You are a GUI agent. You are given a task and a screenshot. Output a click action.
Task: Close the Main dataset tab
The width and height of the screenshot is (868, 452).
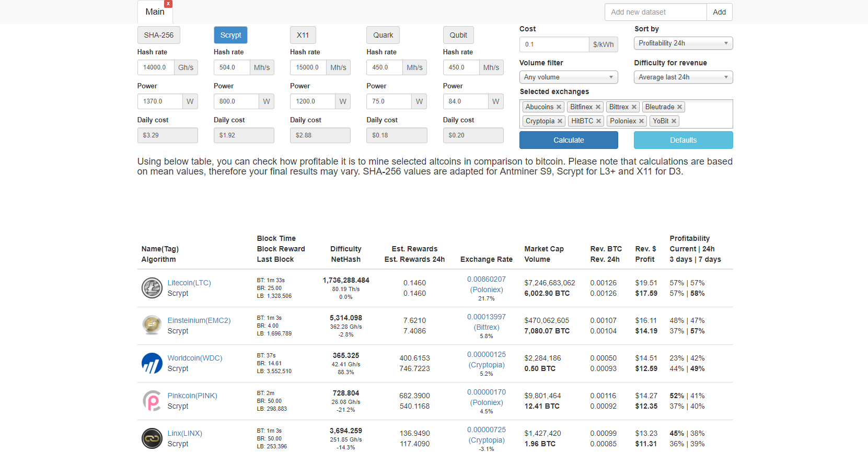point(168,4)
